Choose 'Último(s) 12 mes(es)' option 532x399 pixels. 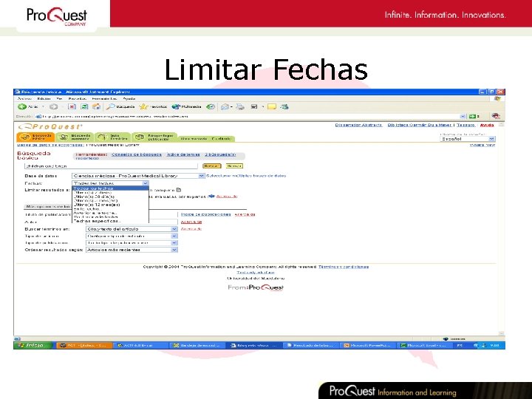click(x=111, y=205)
